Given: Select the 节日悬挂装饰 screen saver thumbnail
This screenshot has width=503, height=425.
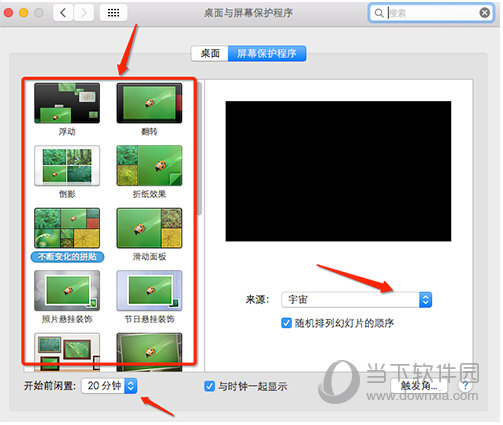Looking at the screenshot, I should 149,290.
